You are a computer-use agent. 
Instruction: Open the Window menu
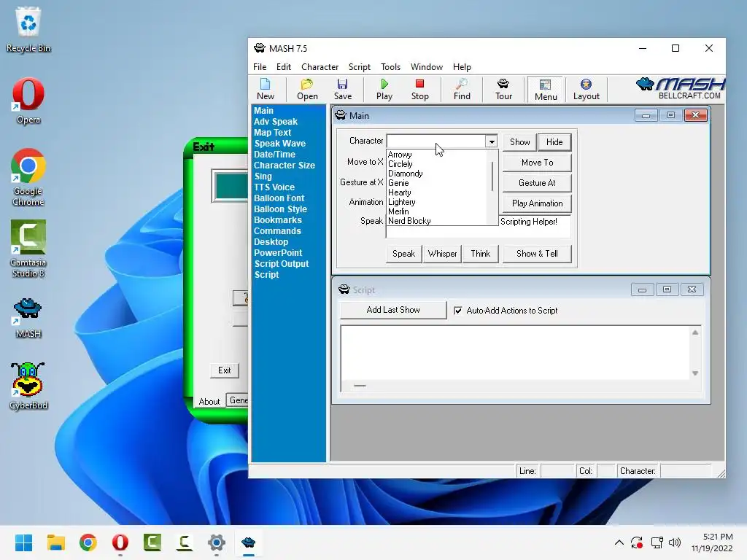[x=426, y=66]
